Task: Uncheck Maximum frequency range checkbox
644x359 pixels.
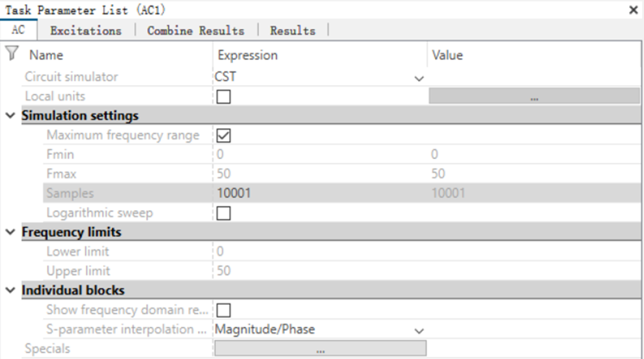Action: click(223, 135)
